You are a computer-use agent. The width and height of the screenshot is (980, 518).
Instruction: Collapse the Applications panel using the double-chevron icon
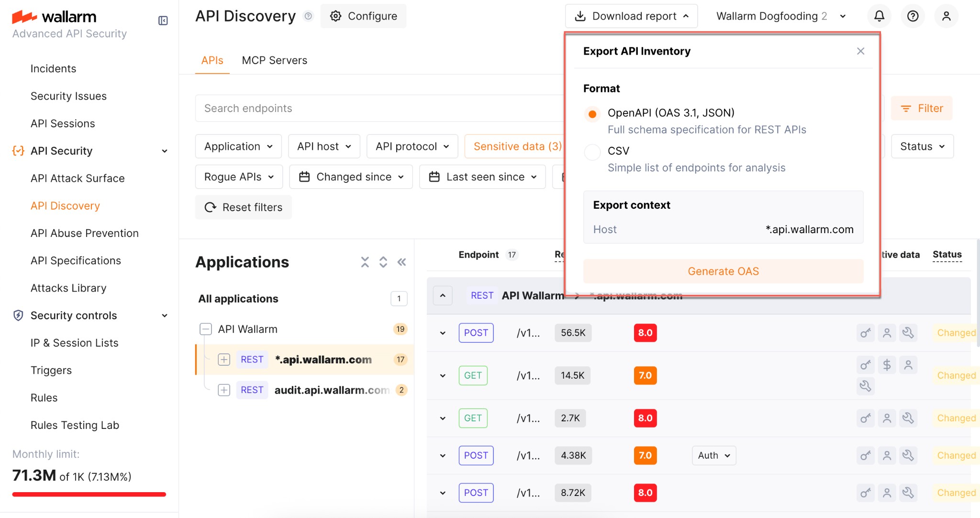tap(402, 262)
